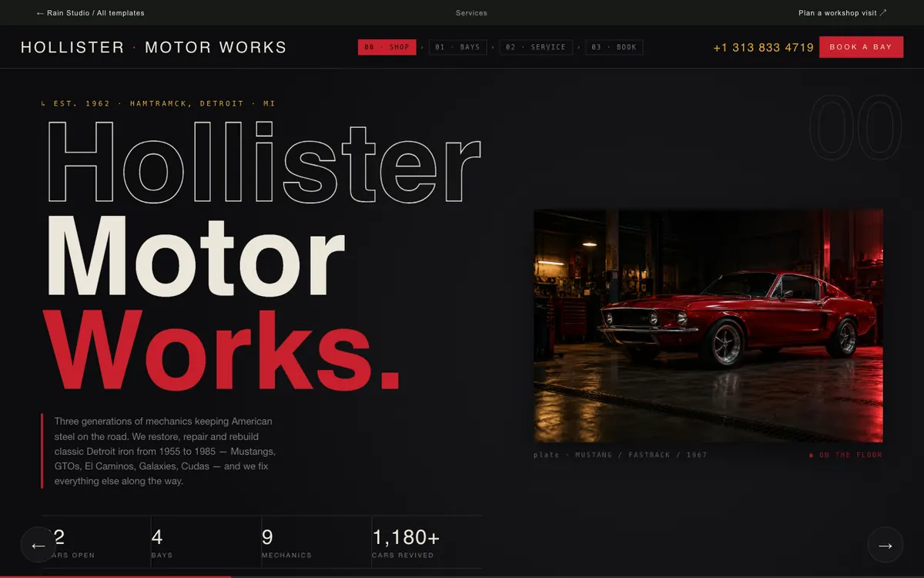
Task: Click the red Works. headline
Action: (223, 351)
